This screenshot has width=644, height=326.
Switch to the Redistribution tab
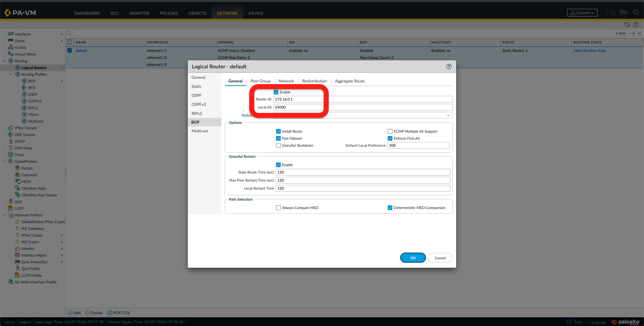coord(314,81)
